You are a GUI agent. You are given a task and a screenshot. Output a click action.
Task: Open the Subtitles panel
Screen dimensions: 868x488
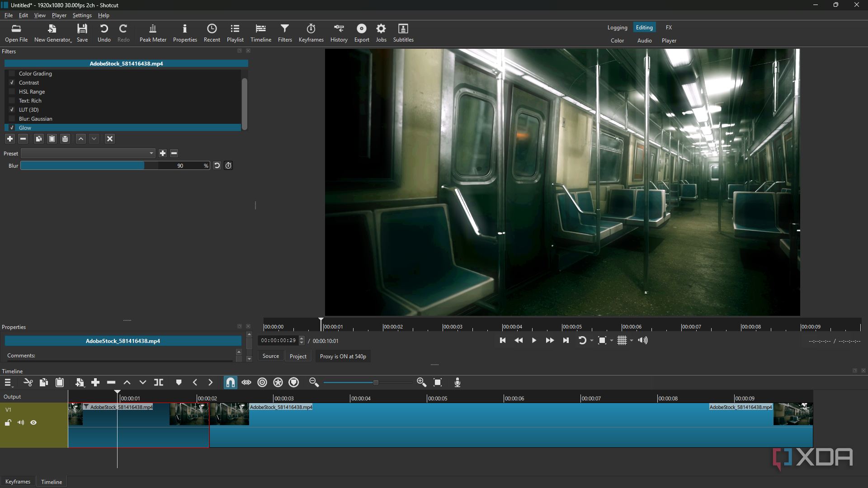pos(403,33)
